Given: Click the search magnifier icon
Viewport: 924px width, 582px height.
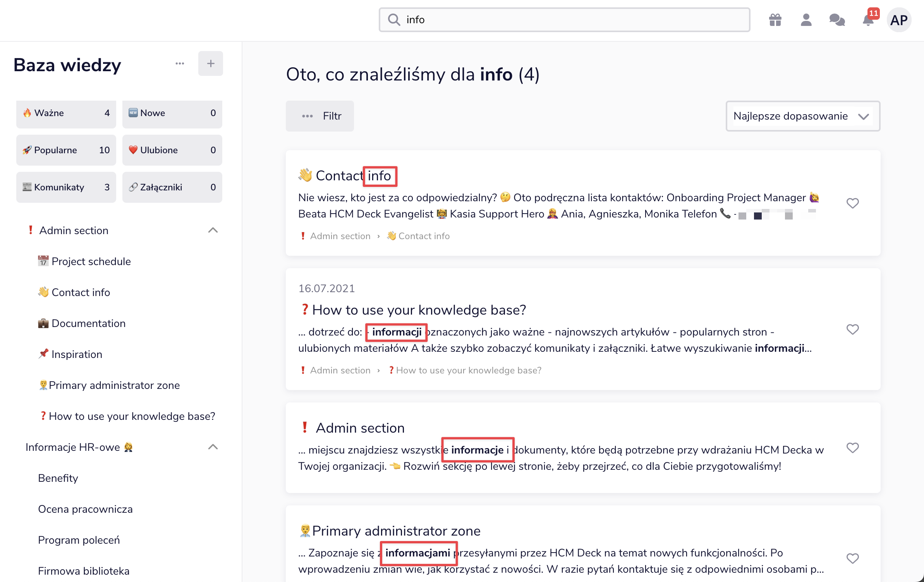Looking at the screenshot, I should point(394,20).
